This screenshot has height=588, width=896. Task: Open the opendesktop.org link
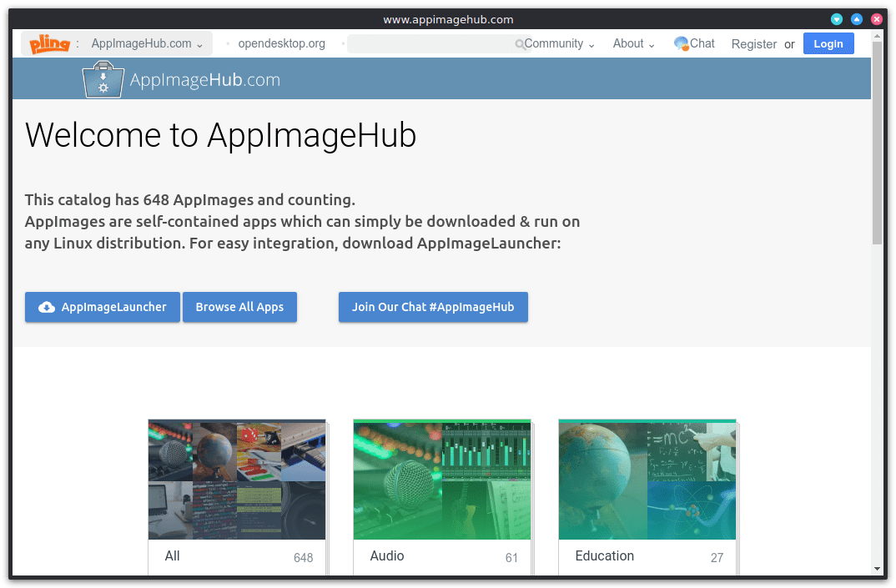pyautogui.click(x=281, y=43)
